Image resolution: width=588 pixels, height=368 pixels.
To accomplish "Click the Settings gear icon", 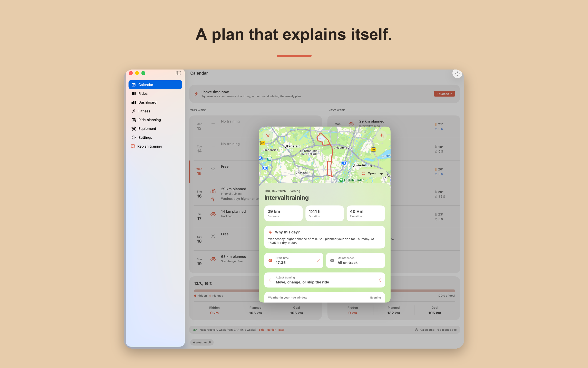I will [x=134, y=138].
